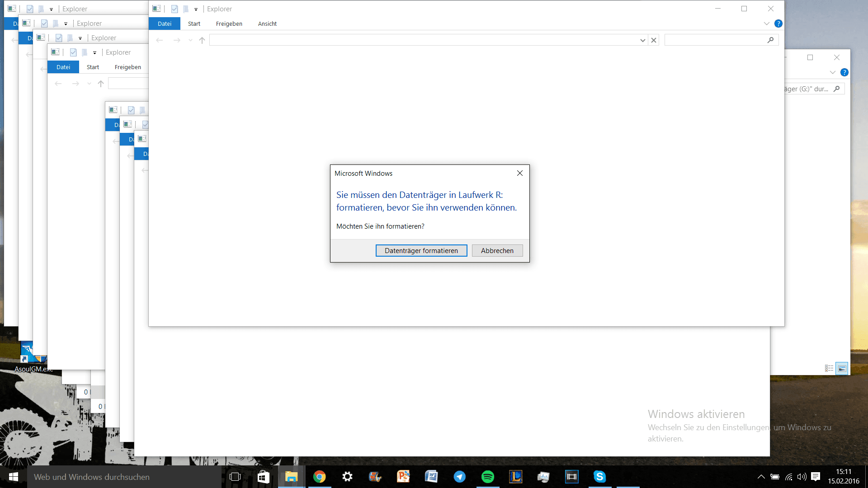Click the back arrow in the front Explorer window
Viewport: 868px width, 488px height.
pyautogui.click(x=160, y=40)
